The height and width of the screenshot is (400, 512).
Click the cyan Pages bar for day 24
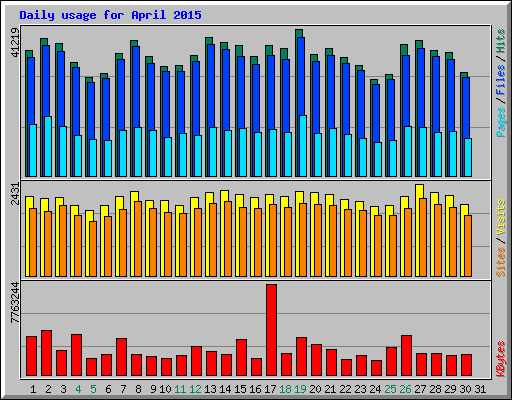pyautogui.click(x=378, y=159)
